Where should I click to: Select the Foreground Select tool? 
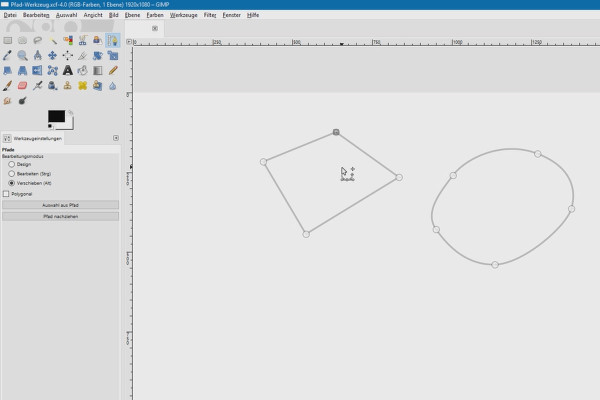click(x=98, y=41)
